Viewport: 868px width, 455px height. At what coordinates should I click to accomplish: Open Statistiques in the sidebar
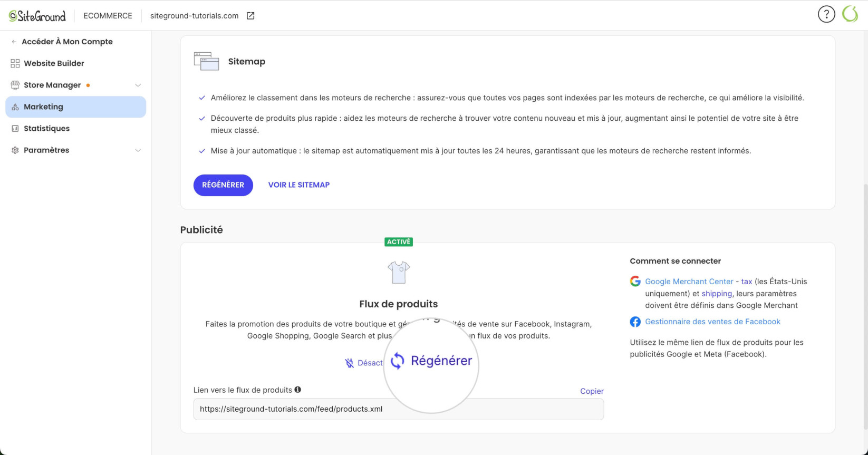(75, 129)
